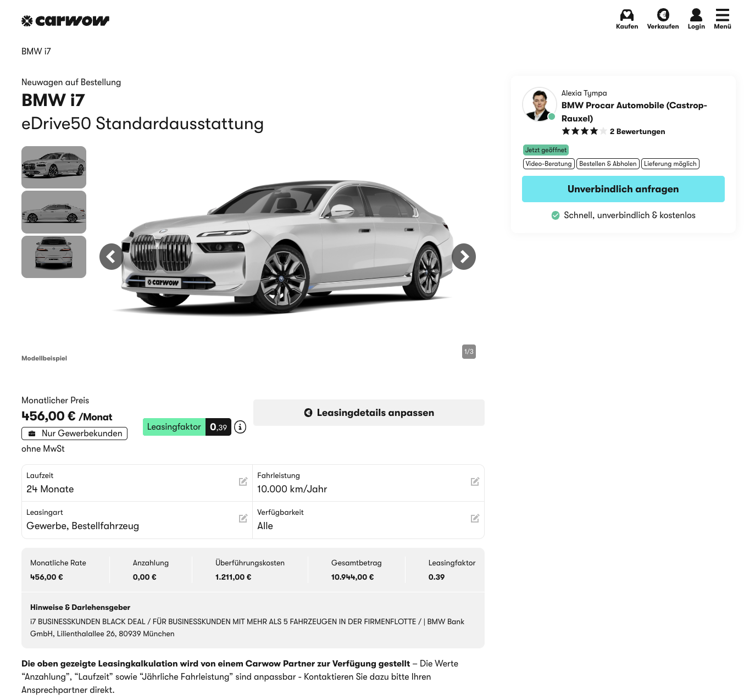The height and width of the screenshot is (700, 755).
Task: Click the Leasingdetails anpassen button
Action: [x=369, y=413]
